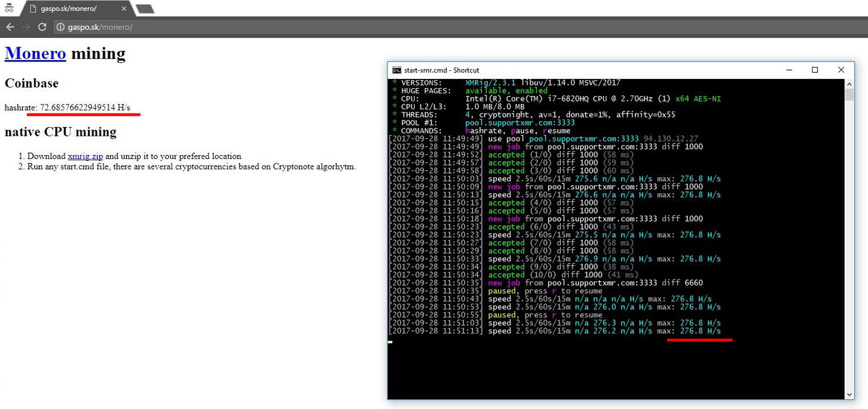
Task: Click the 'available, enabled' huge pages text
Action: tap(506, 91)
